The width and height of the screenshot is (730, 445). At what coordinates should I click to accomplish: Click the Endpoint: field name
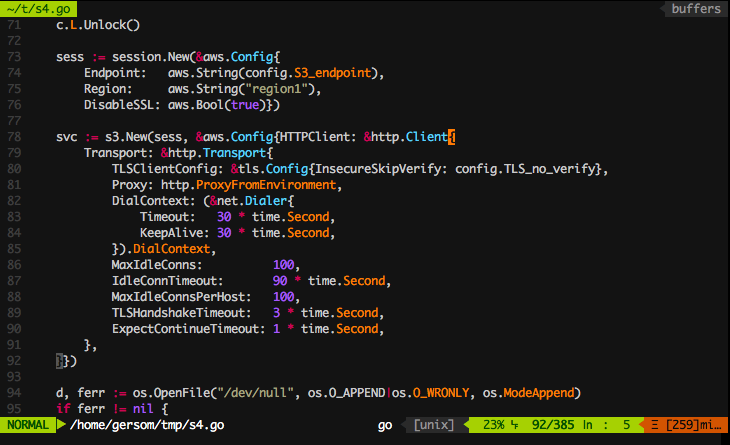pyautogui.click(x=115, y=74)
